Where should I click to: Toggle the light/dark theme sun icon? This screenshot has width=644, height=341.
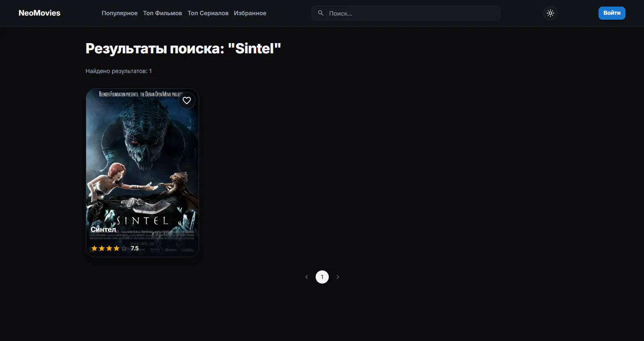[550, 13]
